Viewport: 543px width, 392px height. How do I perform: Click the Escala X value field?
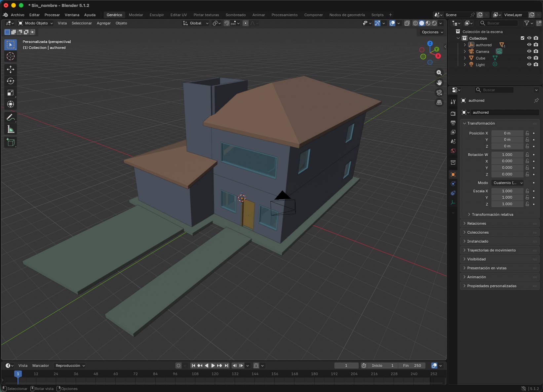[x=507, y=191]
